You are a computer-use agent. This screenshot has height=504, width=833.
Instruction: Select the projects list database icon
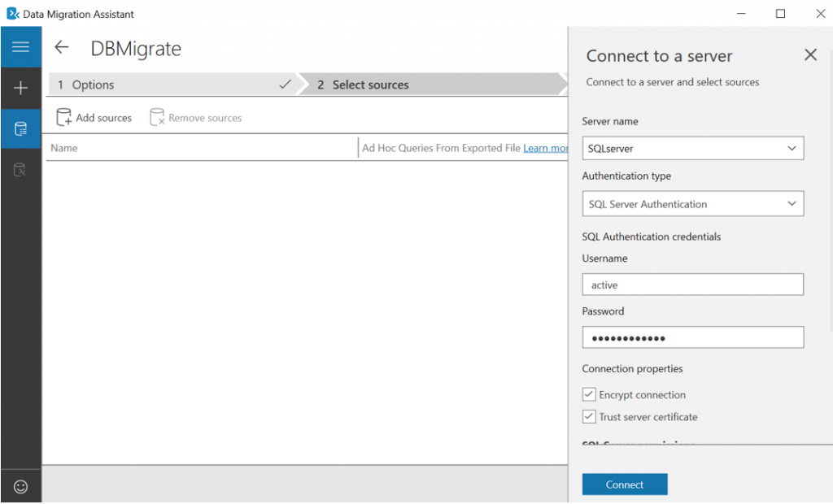pos(21,128)
